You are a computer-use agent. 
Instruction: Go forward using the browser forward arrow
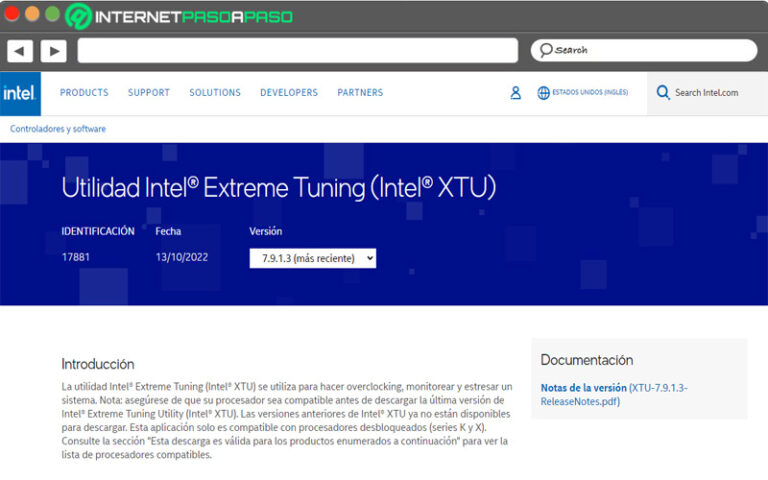pyautogui.click(x=53, y=51)
